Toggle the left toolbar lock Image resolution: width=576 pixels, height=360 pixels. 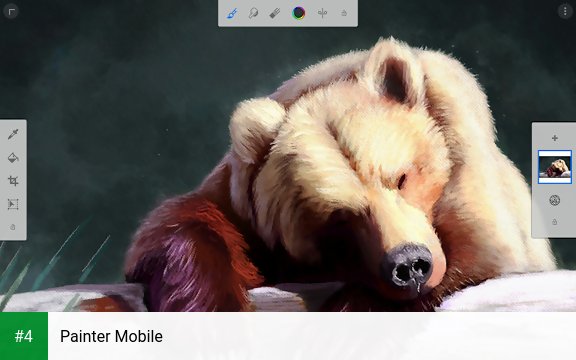tap(13, 227)
